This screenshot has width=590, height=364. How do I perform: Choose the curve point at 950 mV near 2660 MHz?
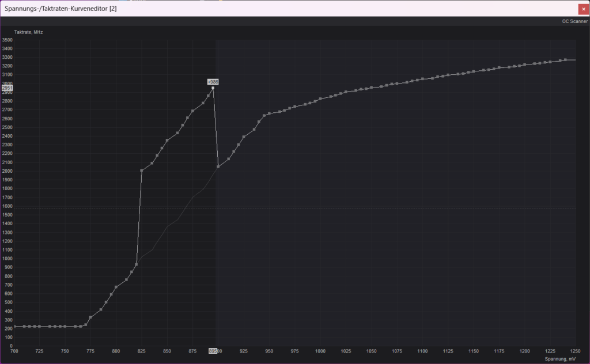pyautogui.click(x=269, y=113)
